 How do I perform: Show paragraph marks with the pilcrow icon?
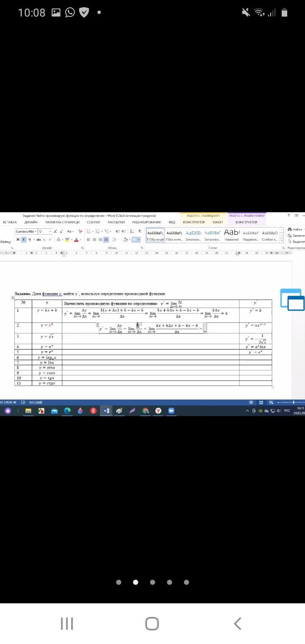(x=140, y=231)
